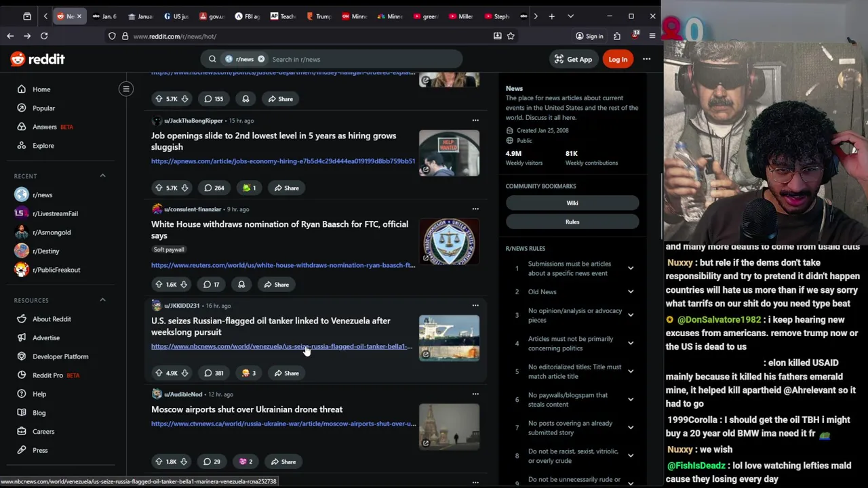The image size is (868, 488).
Task: Open overflow menu on Moscow airports post
Action: pos(475,394)
